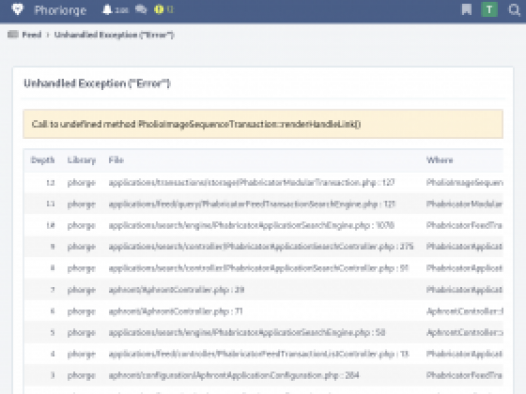Select AphrontController.php : 71 entry
526x394 pixels.
tap(175, 311)
